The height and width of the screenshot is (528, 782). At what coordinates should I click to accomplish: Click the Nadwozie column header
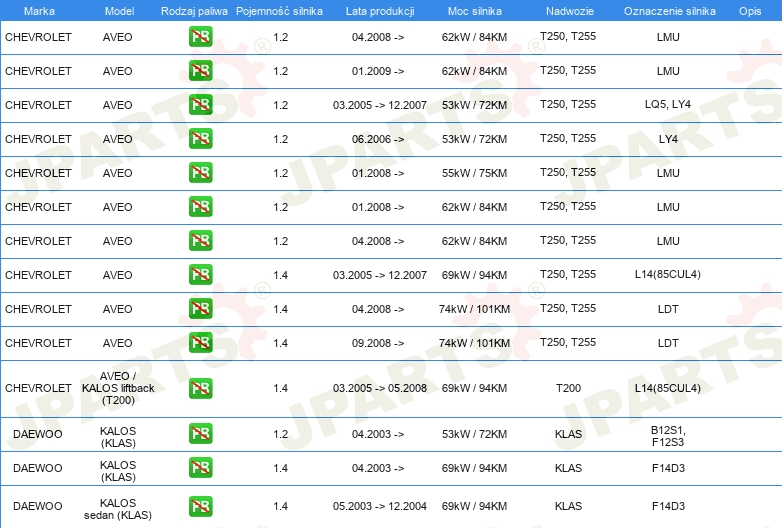tap(570, 11)
